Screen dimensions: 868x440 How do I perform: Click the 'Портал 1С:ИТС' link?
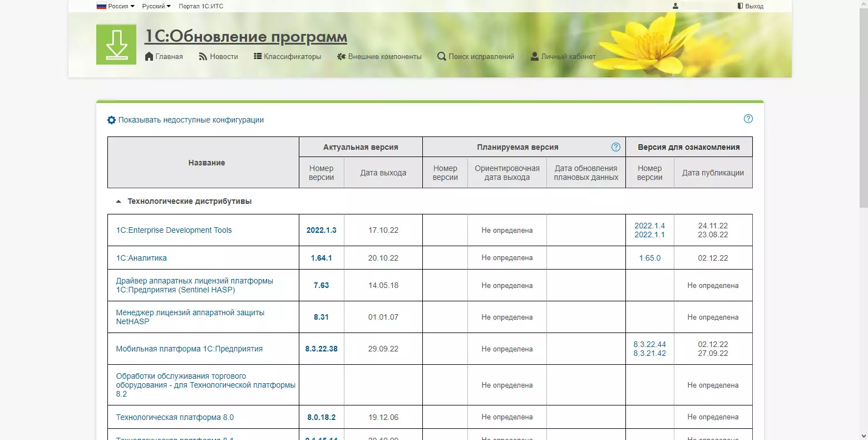tap(201, 6)
